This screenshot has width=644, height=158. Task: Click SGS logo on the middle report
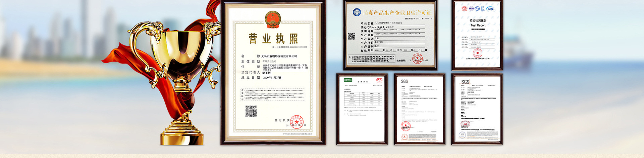[405, 81]
